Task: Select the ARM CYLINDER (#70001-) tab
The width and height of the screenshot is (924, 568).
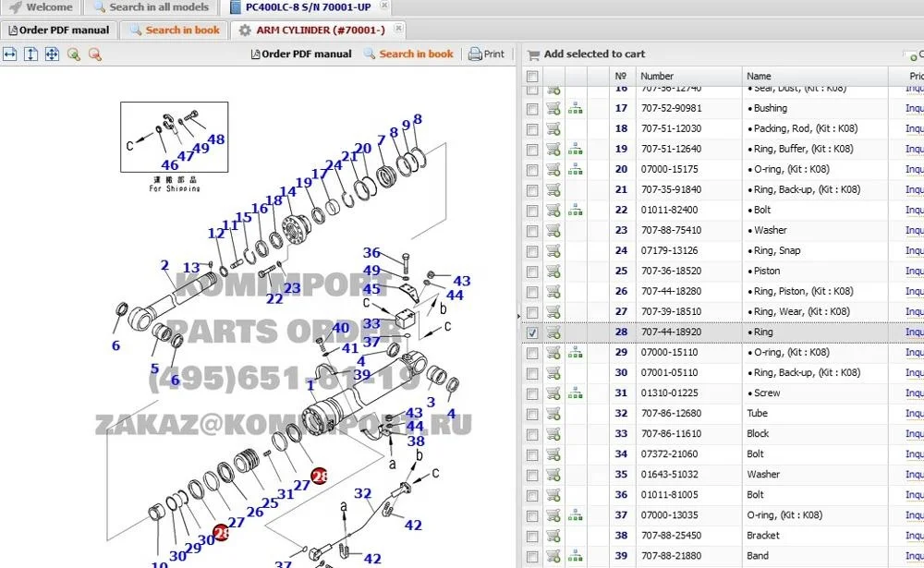Action: coord(319,30)
